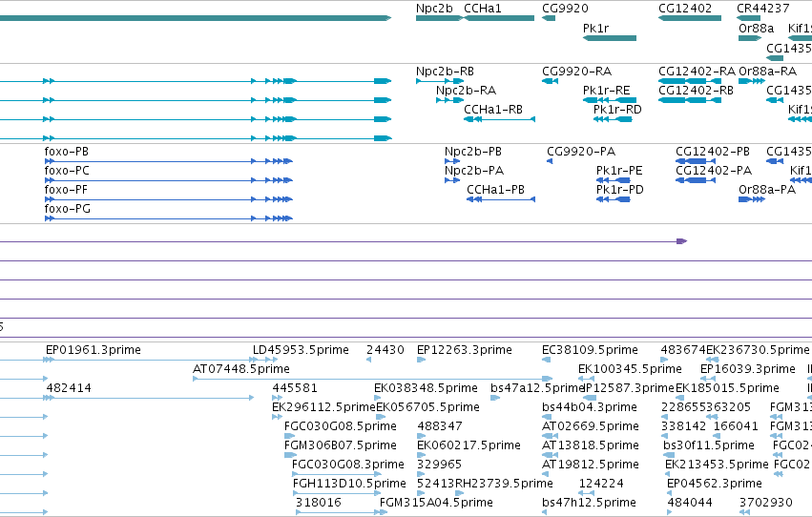The image size is (812, 517).
Task: Open CDS label CG12402-PB
Action: [713, 152]
